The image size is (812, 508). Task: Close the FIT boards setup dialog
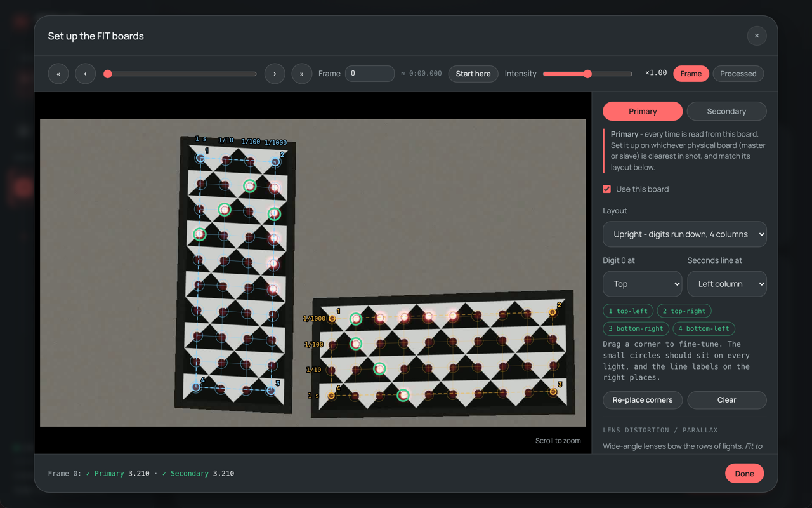757,36
